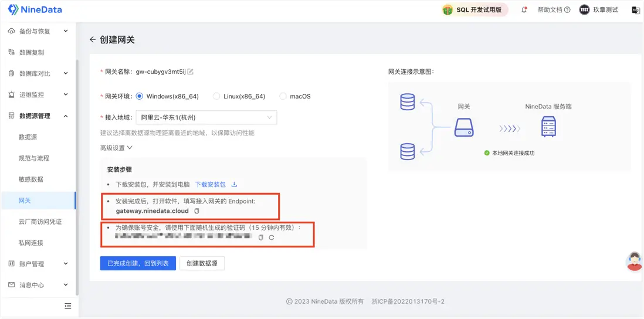Viewport: 644px width, 319px height.
Task: Open the SQL 开发试用版 badge
Action: click(x=474, y=10)
